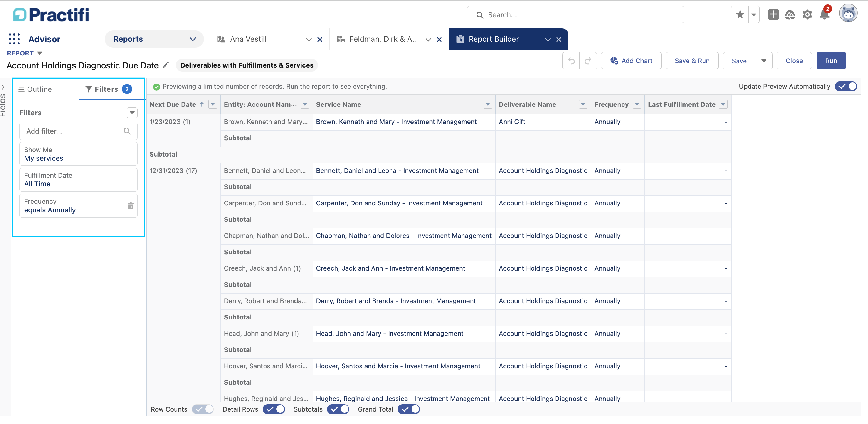This screenshot has height=424, width=868.
Task: Click the undo arrow
Action: pos(571,61)
